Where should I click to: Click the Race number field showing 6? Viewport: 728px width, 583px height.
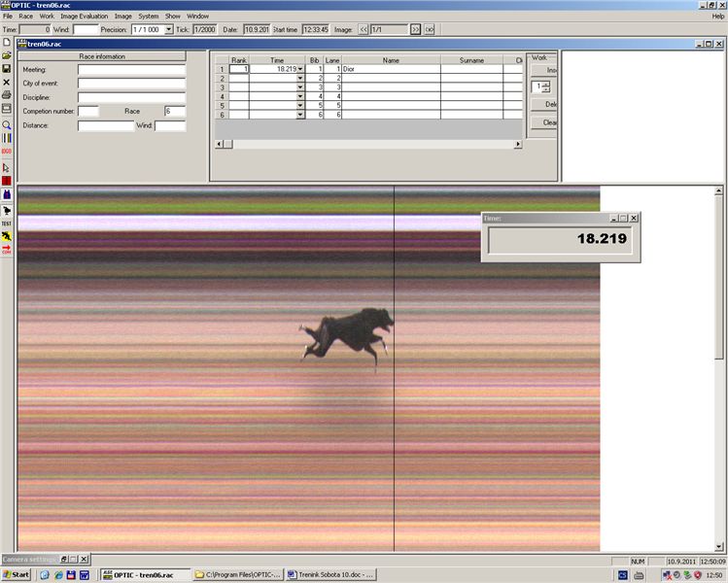175,112
